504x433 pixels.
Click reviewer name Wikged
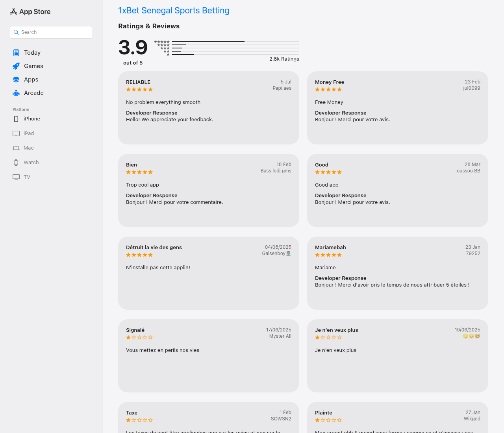pos(472,419)
